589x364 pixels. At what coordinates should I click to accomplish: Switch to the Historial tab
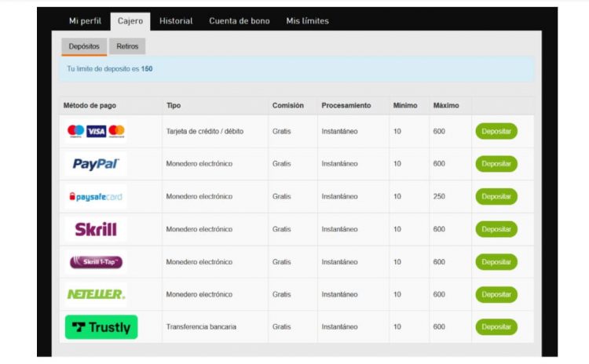click(x=176, y=21)
